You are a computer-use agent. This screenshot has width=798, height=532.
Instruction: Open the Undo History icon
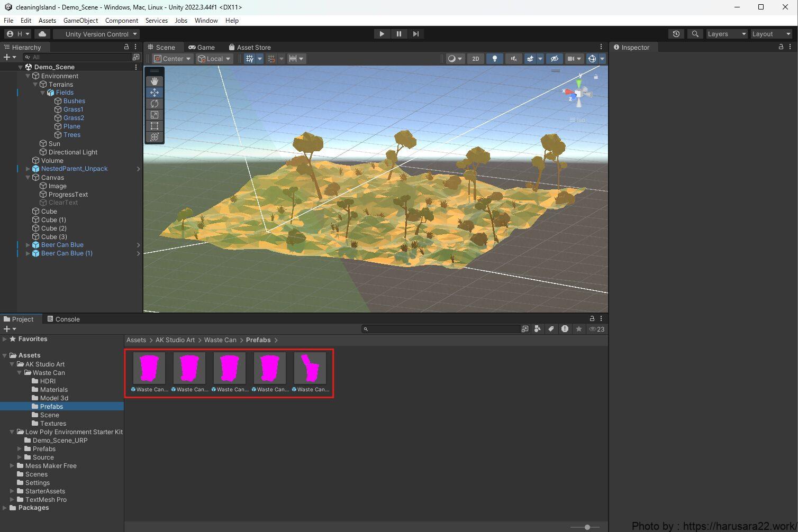[x=676, y=34]
